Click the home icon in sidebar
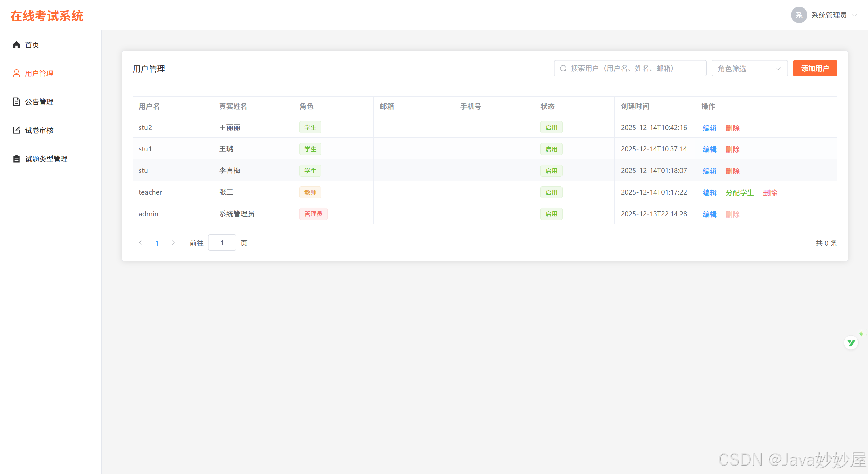Viewport: 868px width, 474px height. point(16,45)
